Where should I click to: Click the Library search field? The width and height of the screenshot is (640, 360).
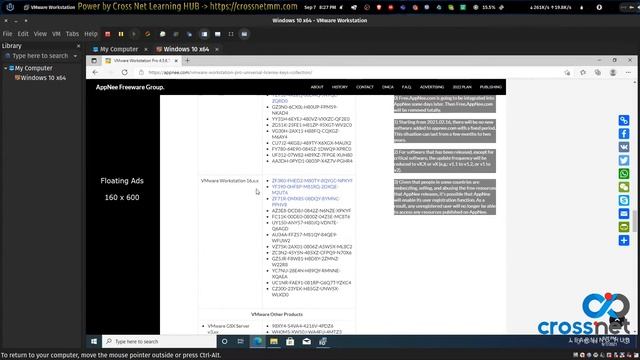(40, 56)
